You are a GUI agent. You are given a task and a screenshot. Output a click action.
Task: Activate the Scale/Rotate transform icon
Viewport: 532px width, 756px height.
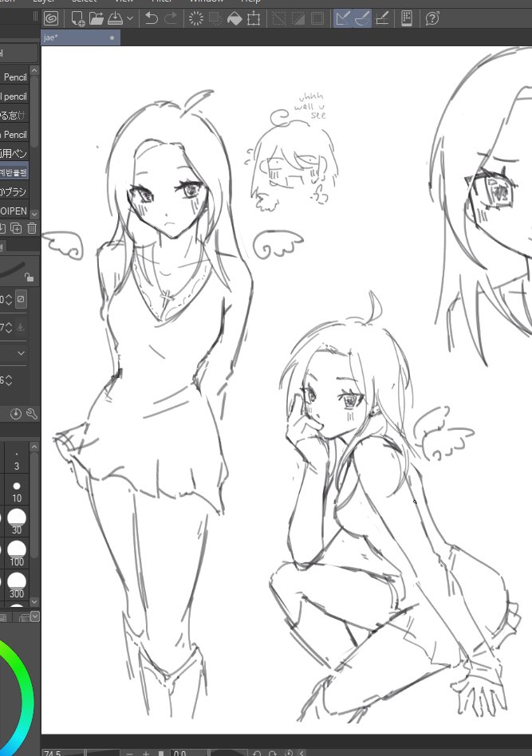(253, 19)
